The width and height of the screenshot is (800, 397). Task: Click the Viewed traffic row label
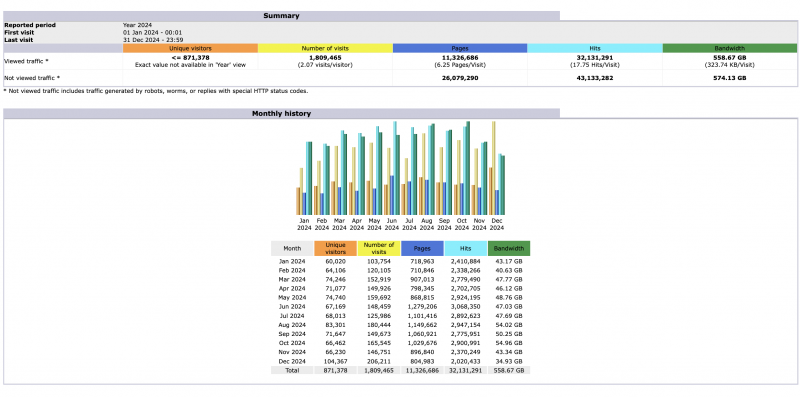(26, 61)
